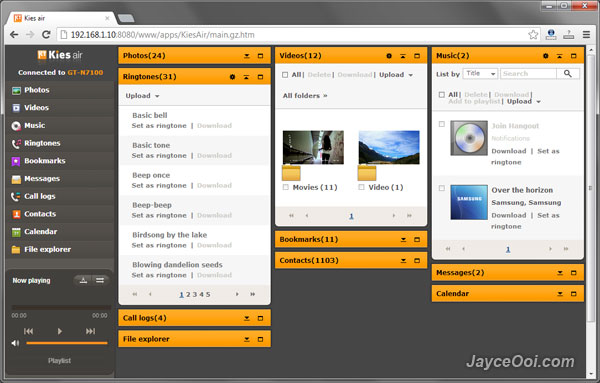Mute the player speaker icon
The image size is (600, 383).
(x=15, y=343)
